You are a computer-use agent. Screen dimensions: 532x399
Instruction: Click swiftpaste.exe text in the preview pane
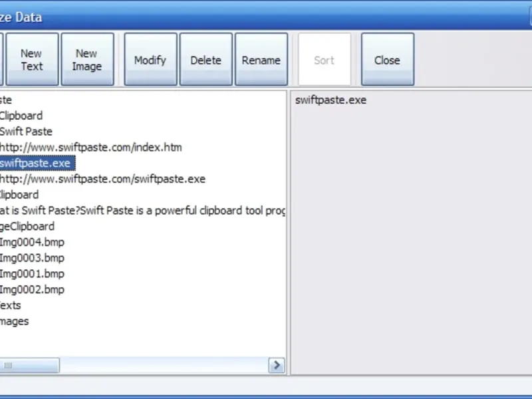pos(331,100)
